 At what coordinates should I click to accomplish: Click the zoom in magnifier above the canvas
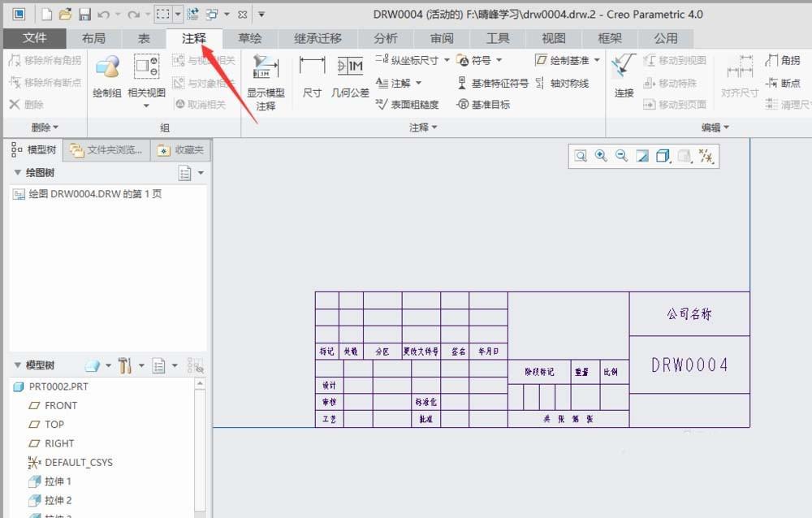(599, 155)
